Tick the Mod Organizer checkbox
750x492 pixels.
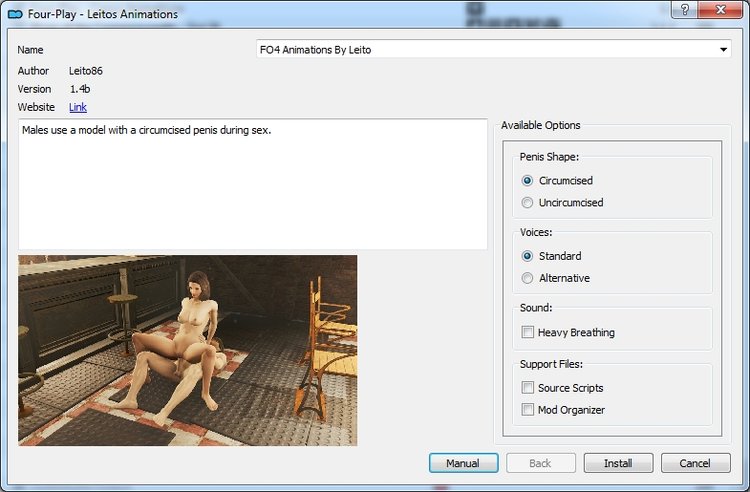528,409
